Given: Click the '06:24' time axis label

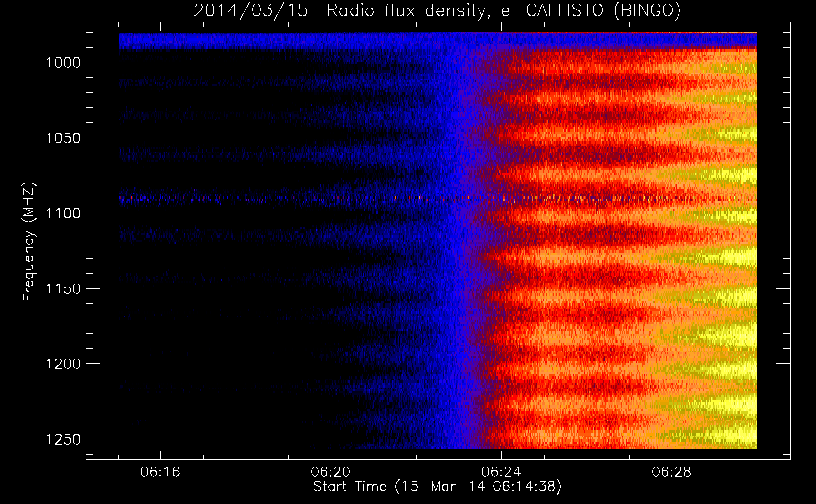Looking at the screenshot, I should click(501, 472).
